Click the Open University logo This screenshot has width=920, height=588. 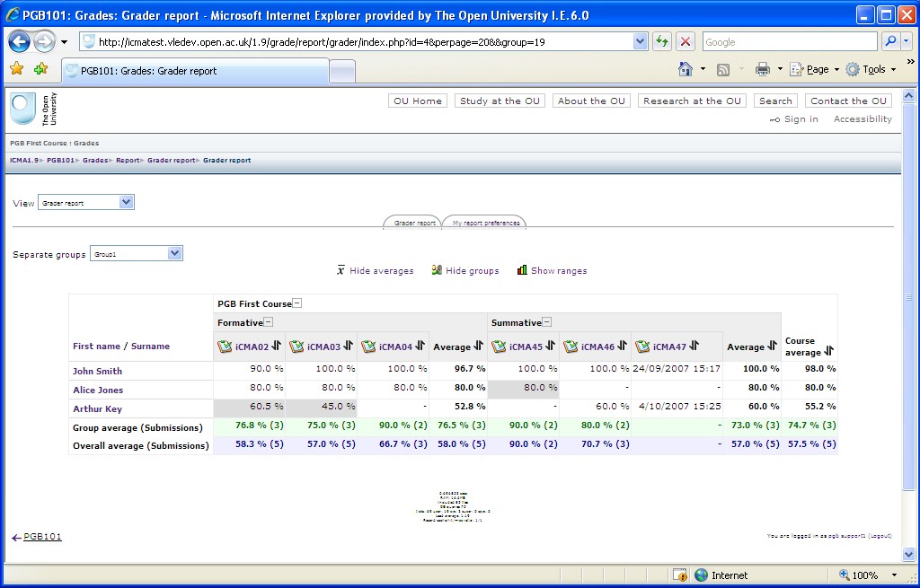[33, 109]
